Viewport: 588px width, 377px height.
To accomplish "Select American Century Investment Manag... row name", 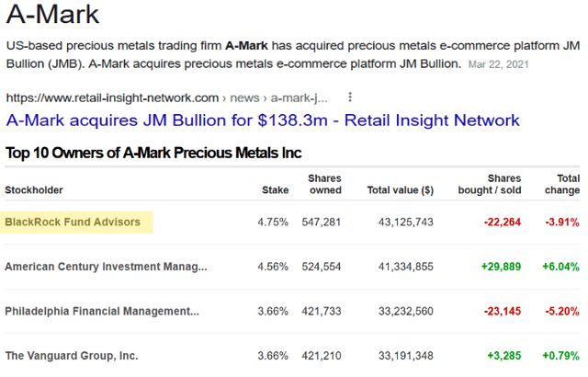I will click(106, 267).
